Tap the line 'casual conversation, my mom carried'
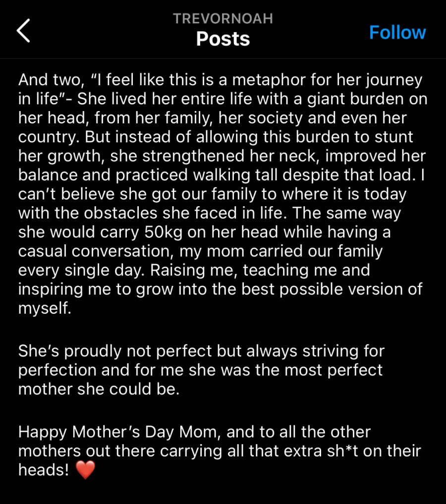This screenshot has height=504, width=446. pyautogui.click(x=201, y=251)
